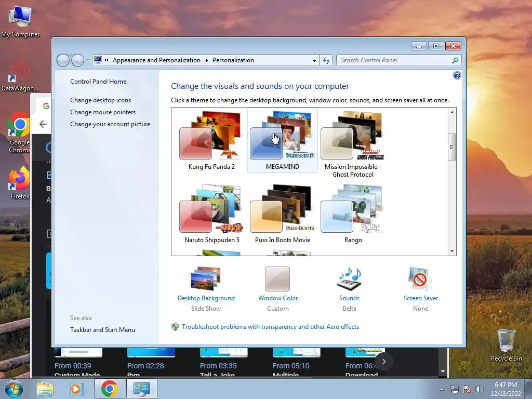Click the theme list scrollbar thumb
532x399 pixels.
tap(451, 147)
